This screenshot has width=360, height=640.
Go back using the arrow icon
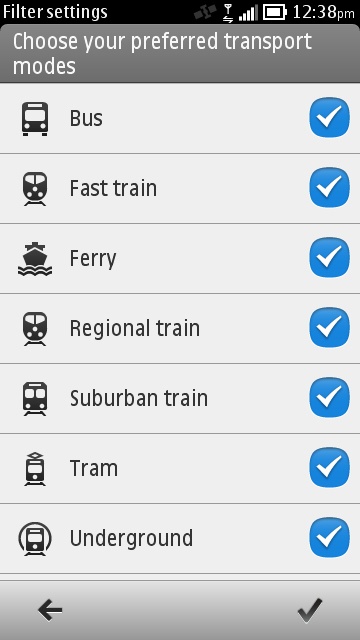tap(50, 611)
